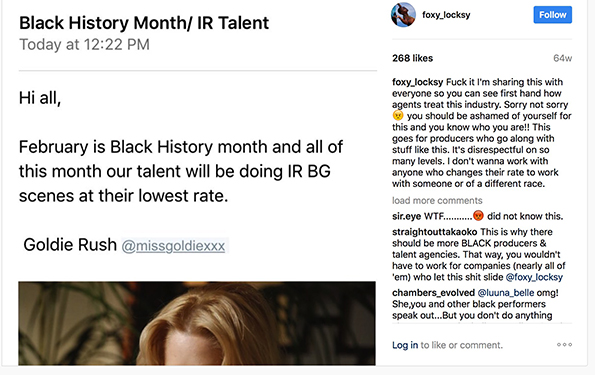Click the red angry emoji in sir.eye comment
595x375 pixels.
click(479, 216)
